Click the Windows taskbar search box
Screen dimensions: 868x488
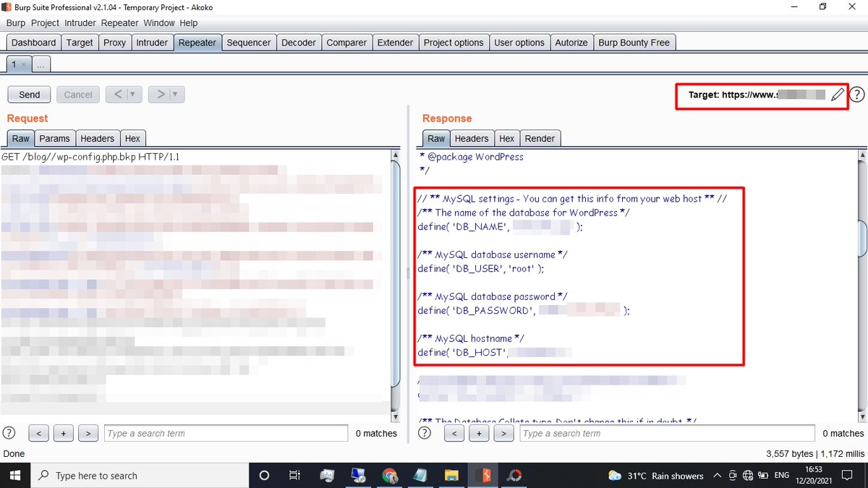coord(141,476)
